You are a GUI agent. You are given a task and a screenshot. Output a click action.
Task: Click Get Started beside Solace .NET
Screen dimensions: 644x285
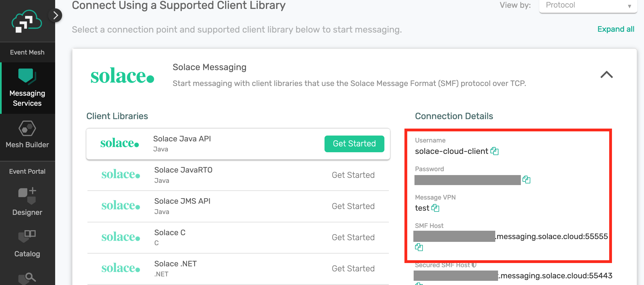tap(353, 268)
